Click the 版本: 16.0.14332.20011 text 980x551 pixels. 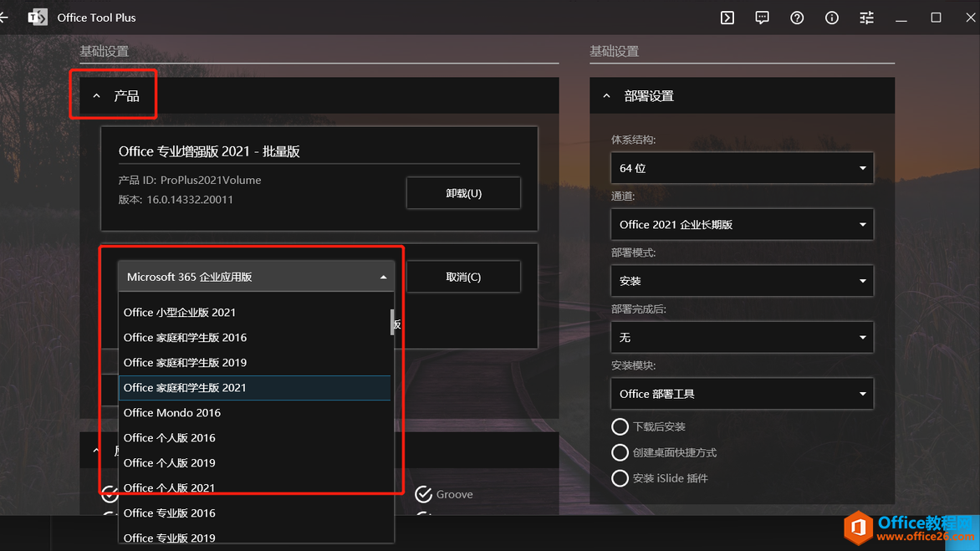click(176, 199)
